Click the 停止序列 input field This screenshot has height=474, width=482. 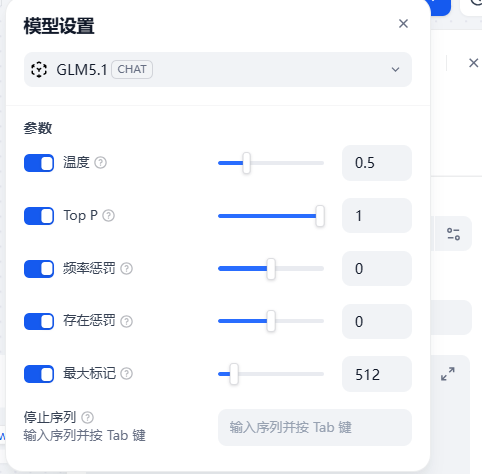315,427
